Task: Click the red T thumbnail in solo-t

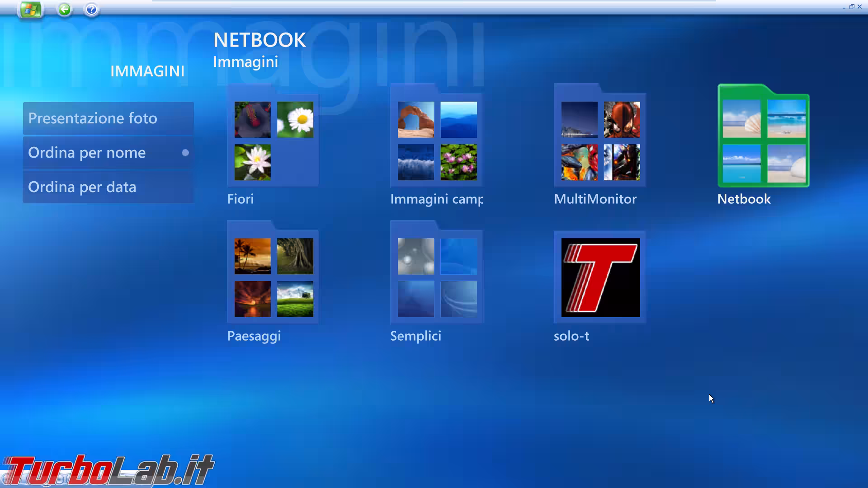Action: click(x=599, y=277)
